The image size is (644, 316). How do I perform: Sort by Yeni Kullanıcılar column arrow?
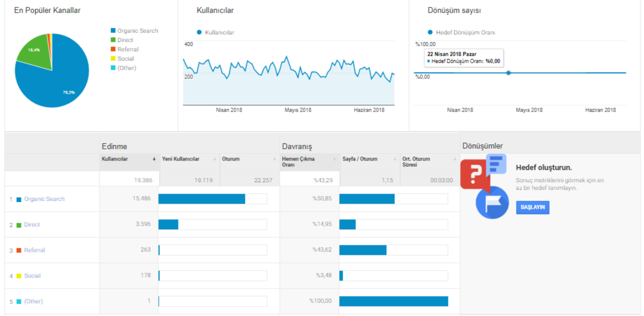pos(215,159)
